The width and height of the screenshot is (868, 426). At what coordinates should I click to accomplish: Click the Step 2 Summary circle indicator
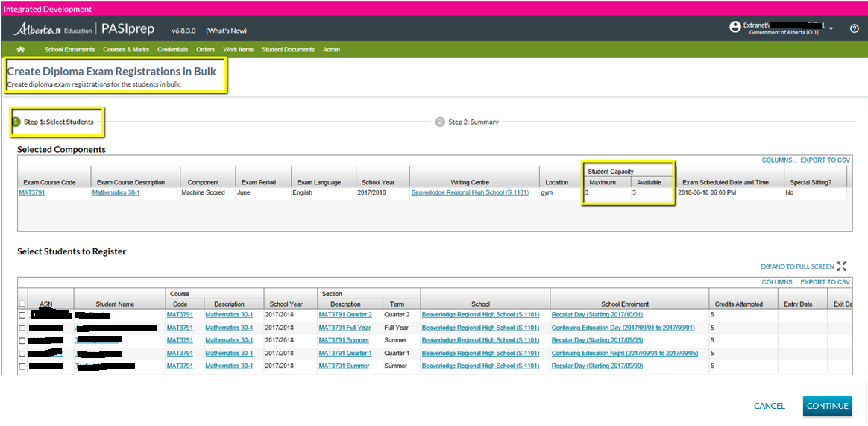click(x=440, y=122)
